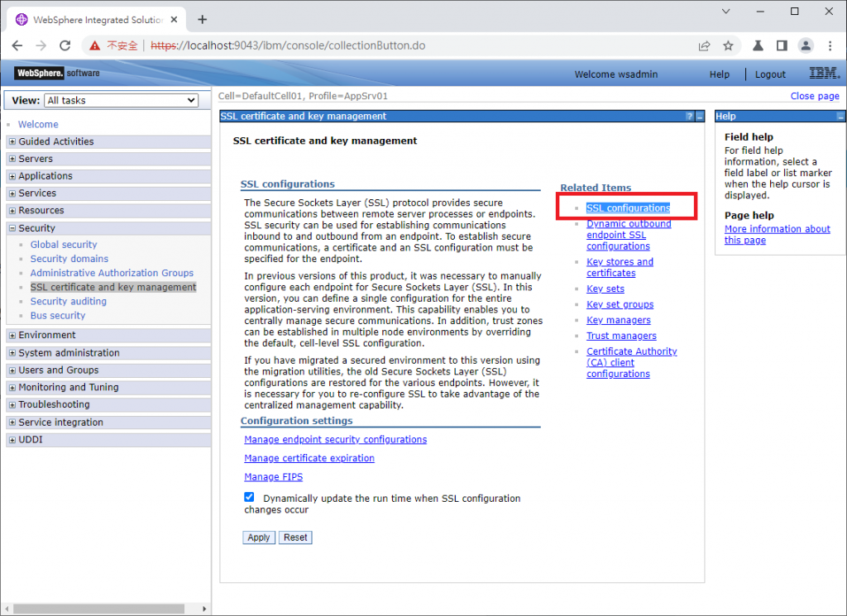Expand System administration node
Image resolution: width=847 pixels, height=616 pixels.
point(12,353)
